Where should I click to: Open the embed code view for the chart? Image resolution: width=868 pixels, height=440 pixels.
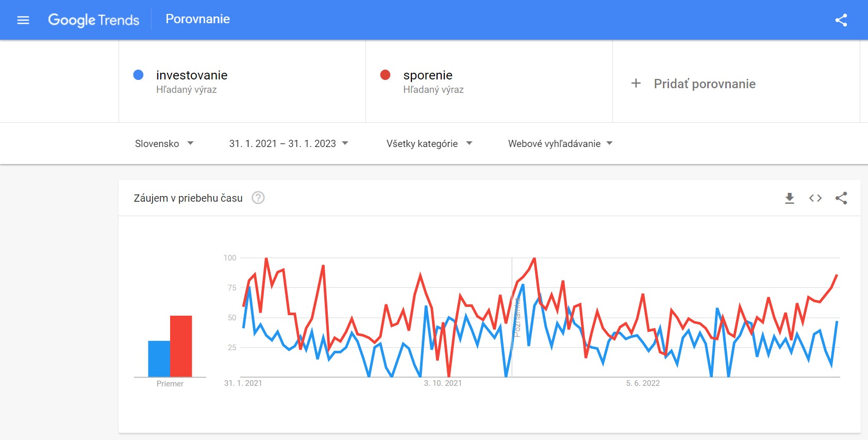click(815, 198)
